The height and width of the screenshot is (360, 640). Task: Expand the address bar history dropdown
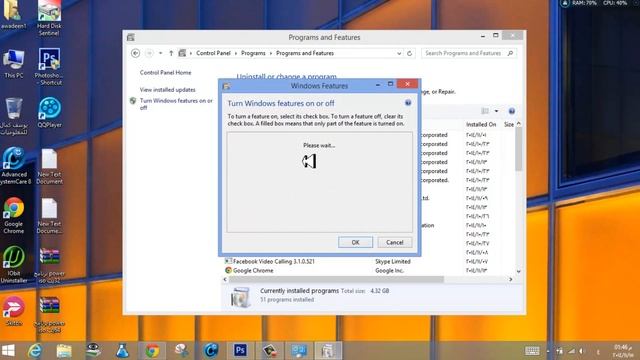399,53
